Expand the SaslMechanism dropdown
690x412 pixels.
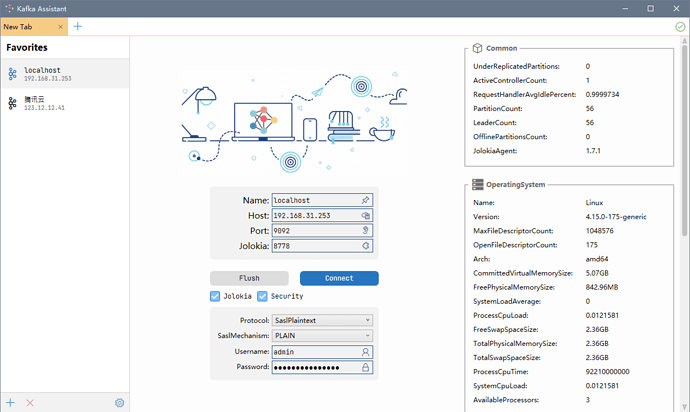pos(321,336)
